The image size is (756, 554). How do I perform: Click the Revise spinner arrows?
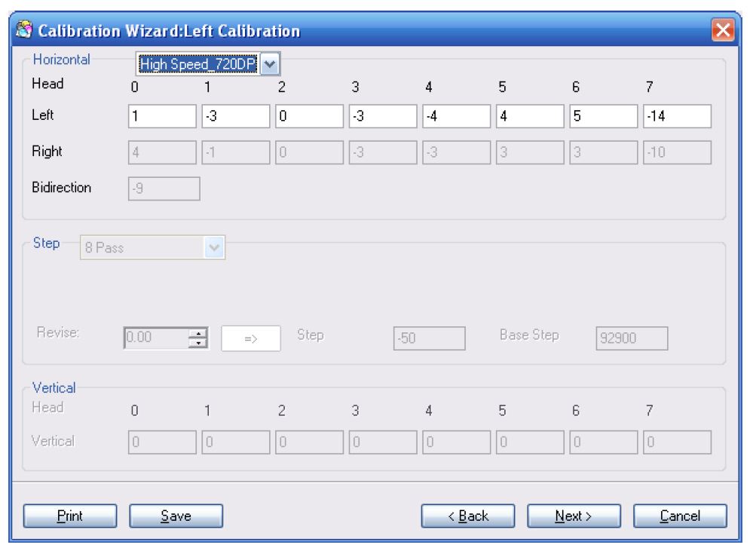click(x=197, y=338)
